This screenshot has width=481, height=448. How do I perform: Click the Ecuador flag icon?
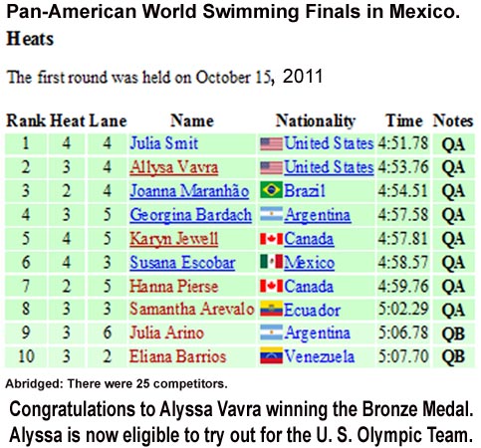click(x=271, y=309)
